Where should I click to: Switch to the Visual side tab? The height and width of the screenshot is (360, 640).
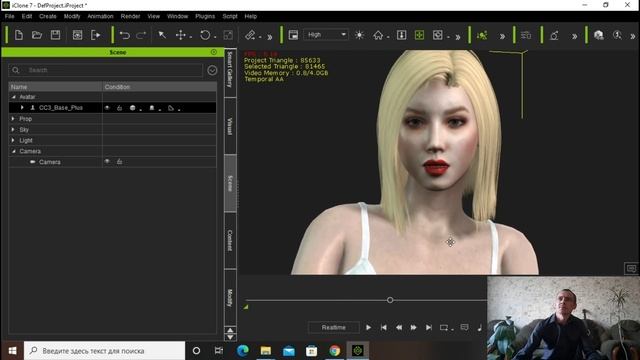(x=230, y=126)
